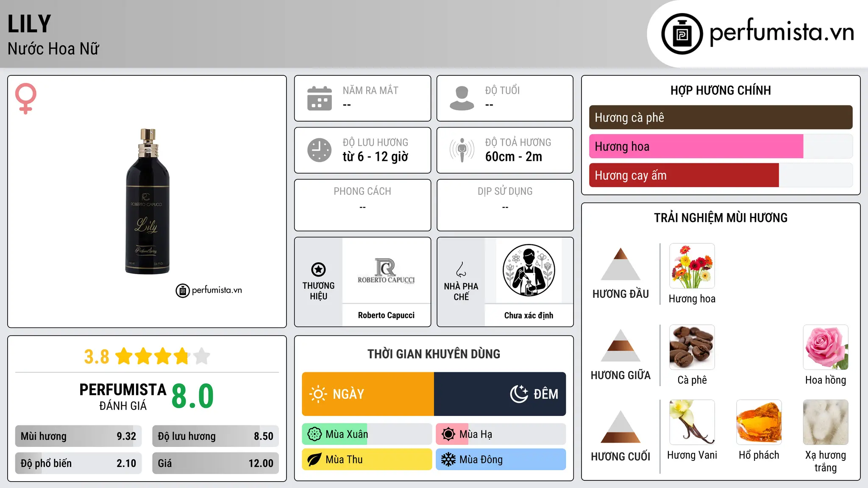
Task: Click the moon icon next to Đêm
Action: coord(519,394)
